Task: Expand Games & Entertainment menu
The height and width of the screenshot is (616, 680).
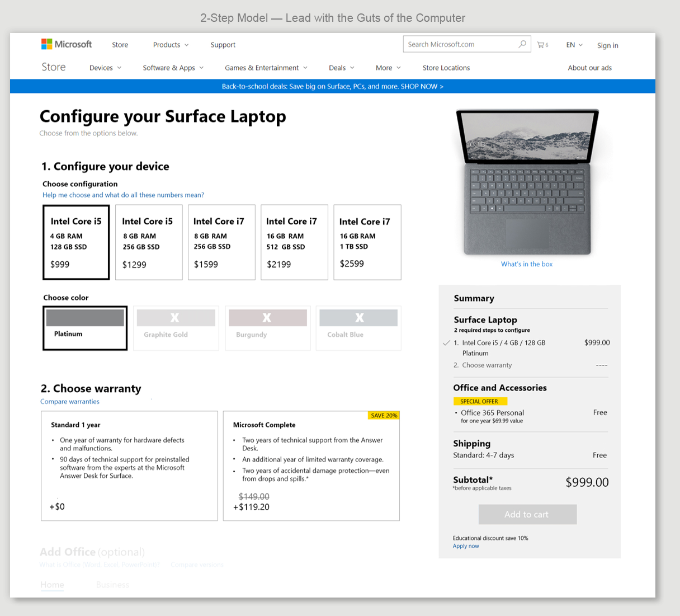Action: point(266,68)
